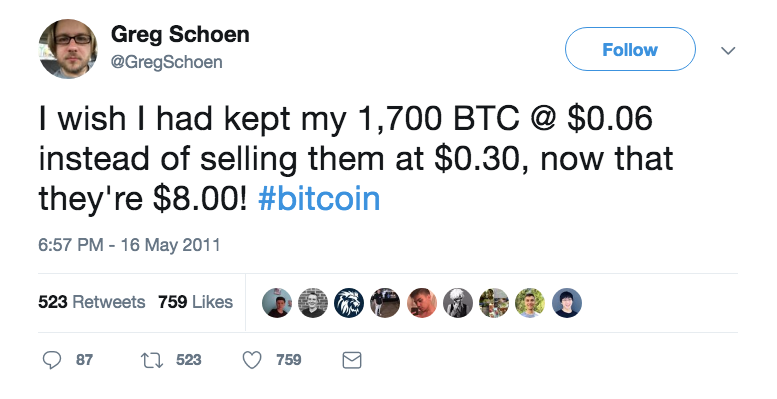The image size is (777, 399).
Task: Like the tweet with the heart icon
Action: 252,360
